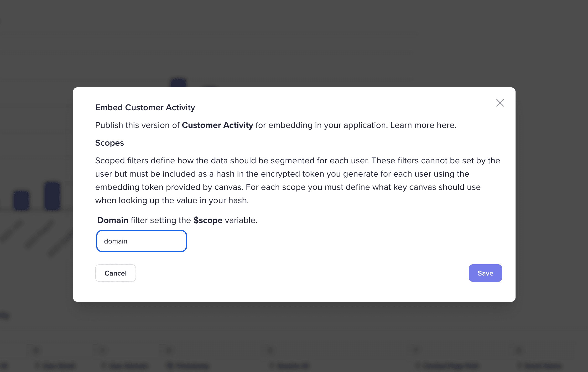Click the text 'domain' inside the input
Image resolution: width=588 pixels, height=372 pixels.
point(116,241)
